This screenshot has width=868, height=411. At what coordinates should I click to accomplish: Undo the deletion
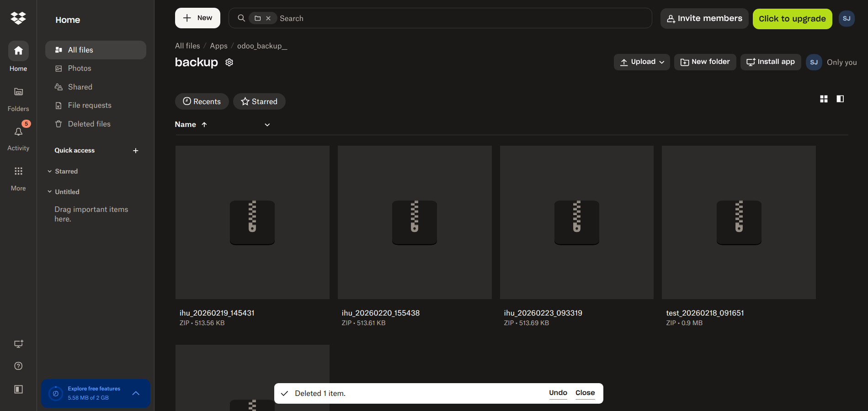(558, 393)
